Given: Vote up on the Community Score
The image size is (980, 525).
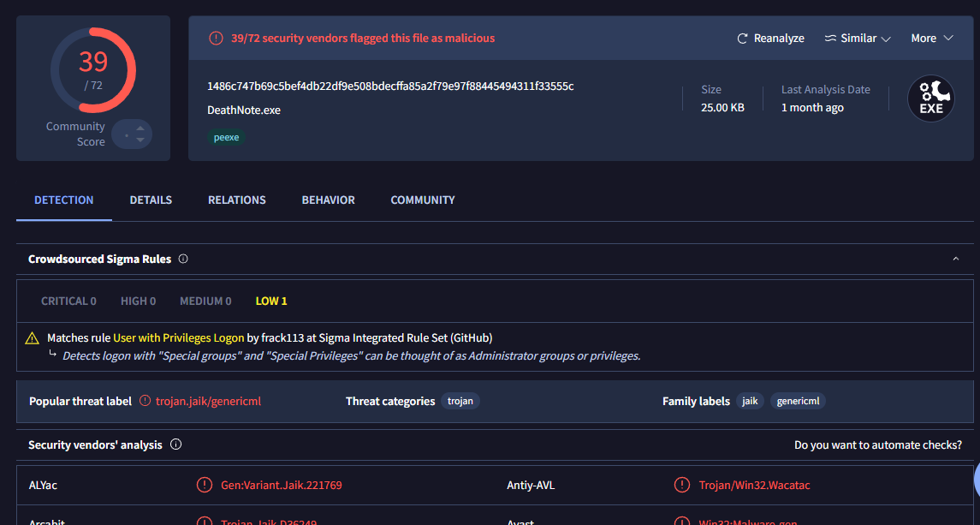Looking at the screenshot, I should pyautogui.click(x=140, y=128).
